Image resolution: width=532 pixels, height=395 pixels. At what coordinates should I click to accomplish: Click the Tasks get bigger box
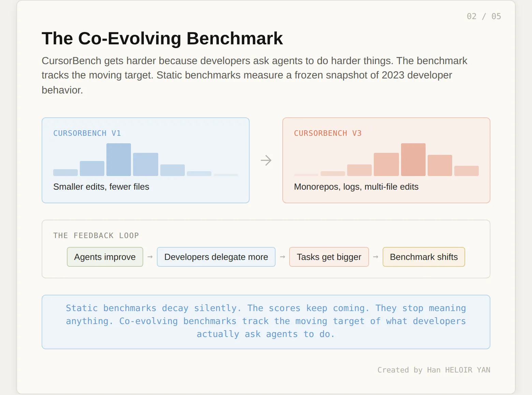(329, 257)
